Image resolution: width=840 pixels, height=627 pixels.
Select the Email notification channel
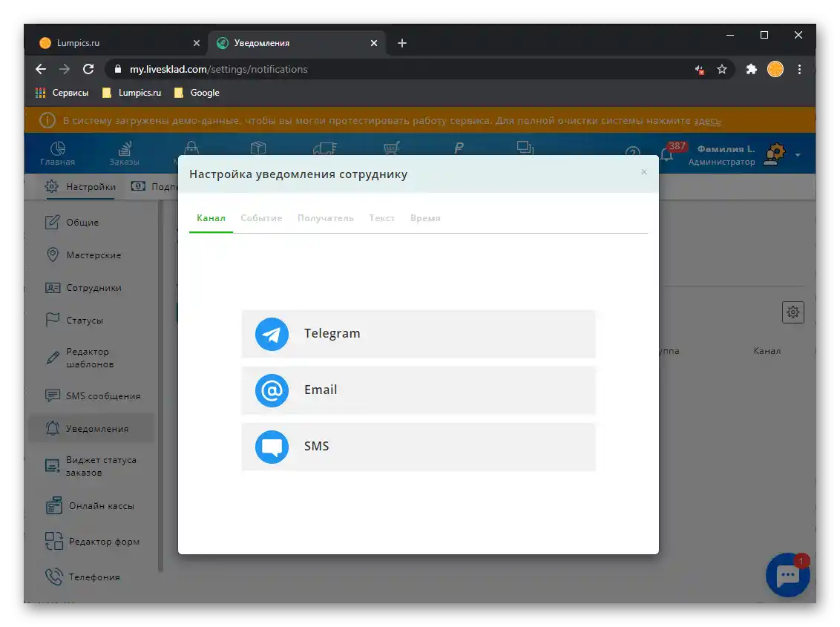click(418, 390)
